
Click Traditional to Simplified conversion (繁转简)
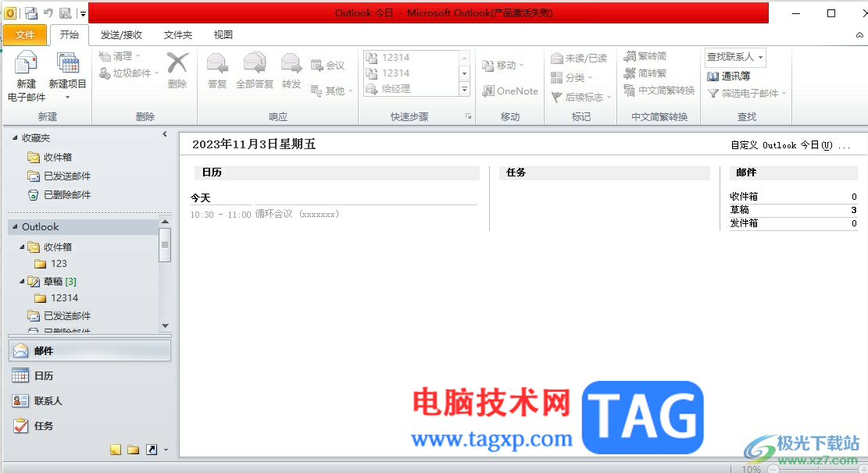pyautogui.click(x=645, y=56)
